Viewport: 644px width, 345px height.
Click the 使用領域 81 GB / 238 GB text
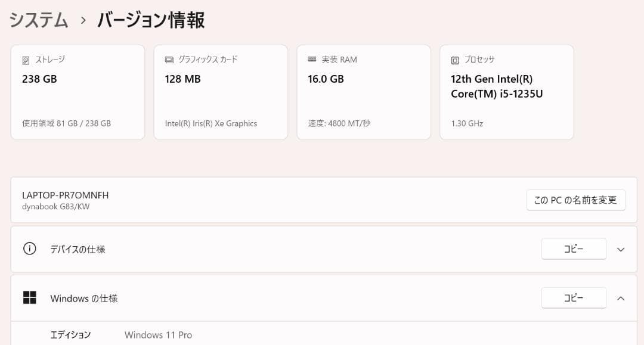(x=66, y=124)
